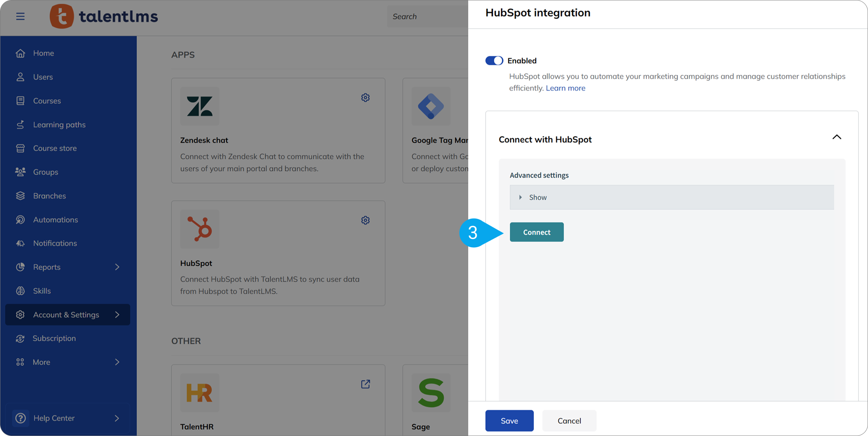Open the hamburger menu icon
Screen dimensions: 868x436
[20, 17]
